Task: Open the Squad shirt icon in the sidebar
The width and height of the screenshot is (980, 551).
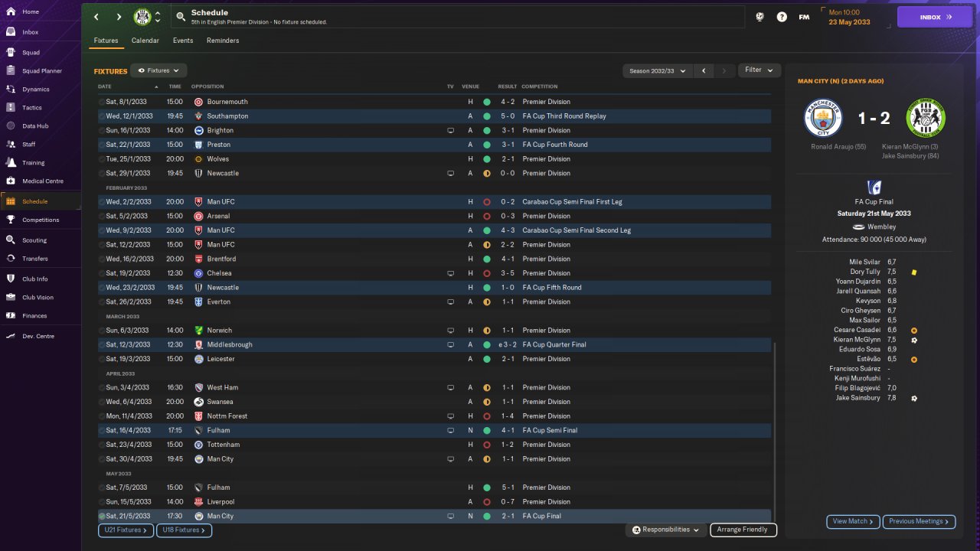Action: pos(11,53)
